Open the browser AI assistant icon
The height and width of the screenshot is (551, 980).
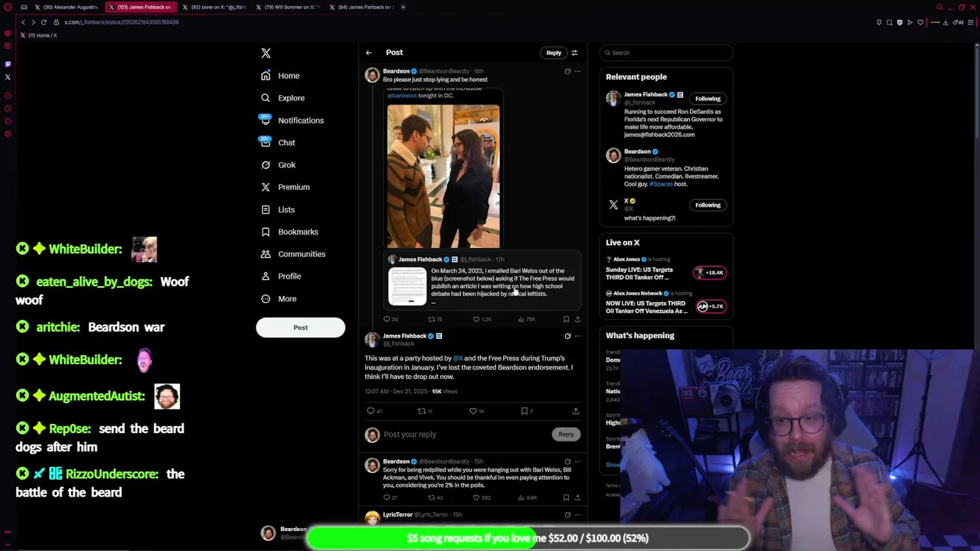[x=959, y=22]
